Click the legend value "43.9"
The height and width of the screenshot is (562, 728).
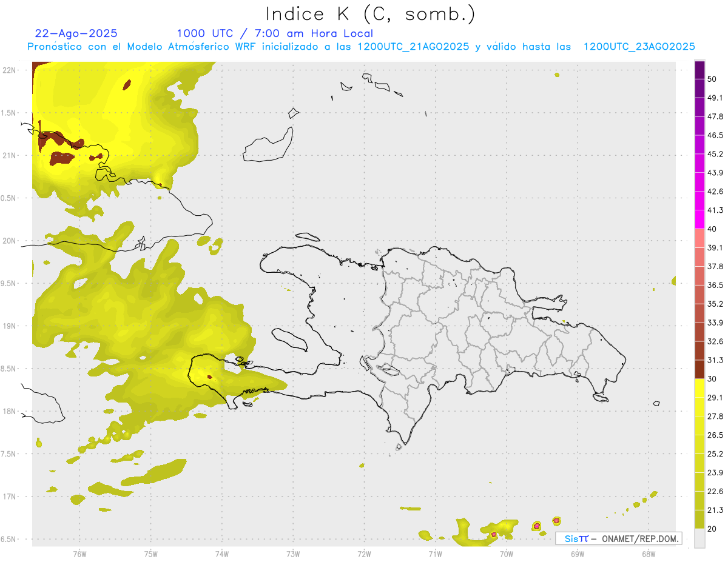click(715, 173)
